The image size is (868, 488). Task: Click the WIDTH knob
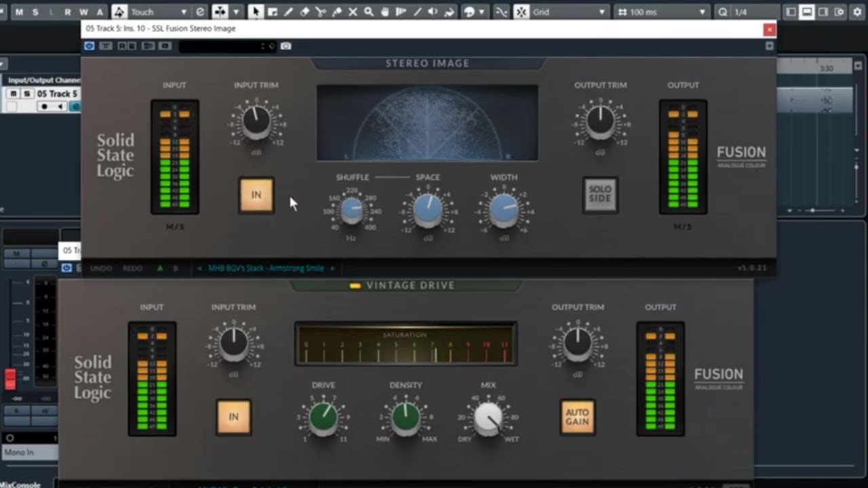[504, 210]
